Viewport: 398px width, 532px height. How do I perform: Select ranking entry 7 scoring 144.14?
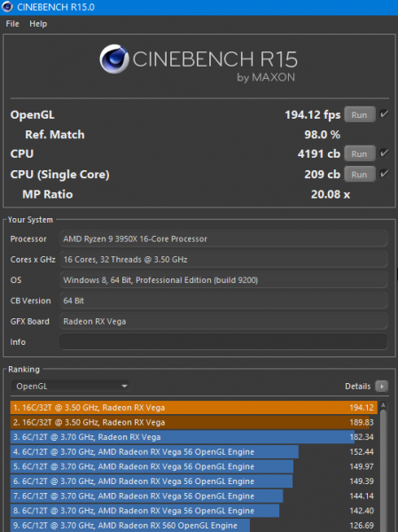tap(194, 496)
